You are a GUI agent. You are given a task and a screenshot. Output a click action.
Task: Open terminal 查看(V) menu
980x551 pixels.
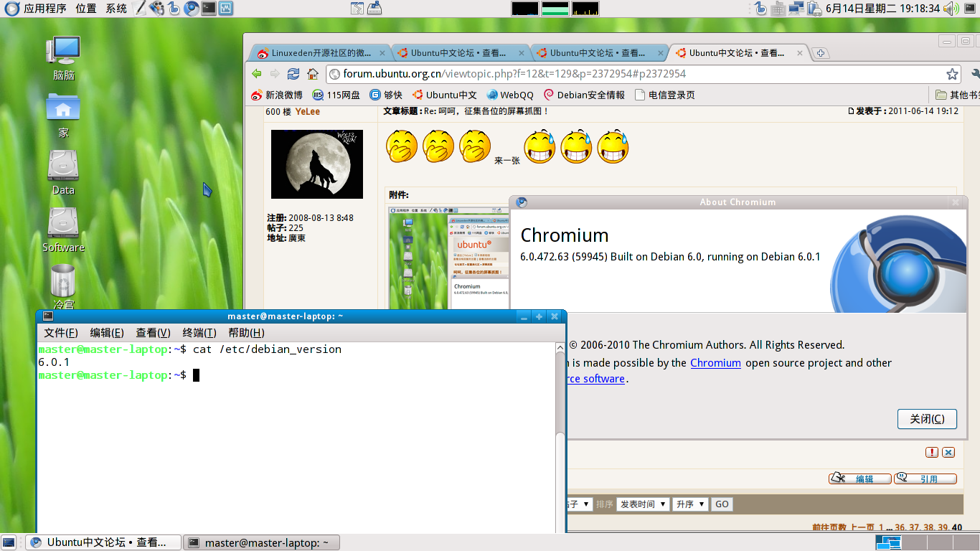(x=154, y=333)
